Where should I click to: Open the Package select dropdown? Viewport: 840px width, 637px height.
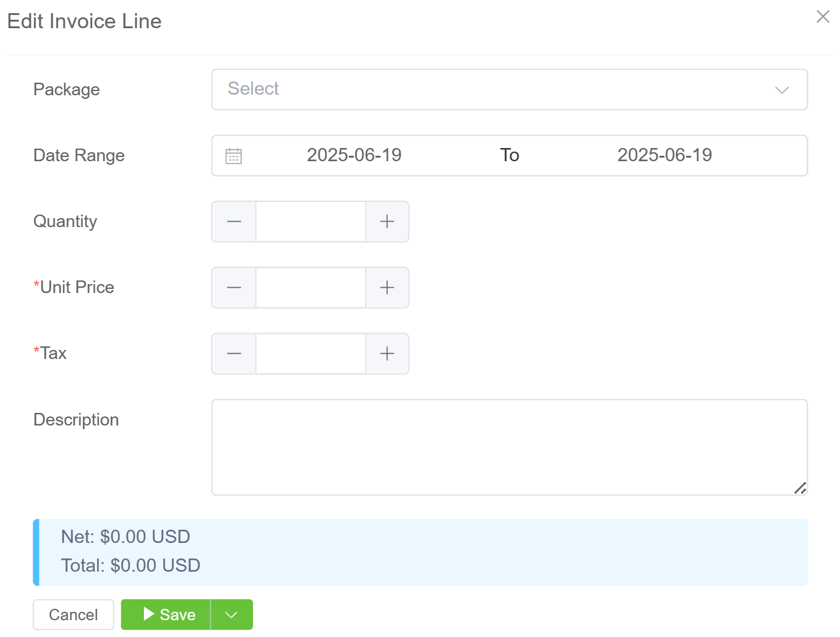pos(498,89)
